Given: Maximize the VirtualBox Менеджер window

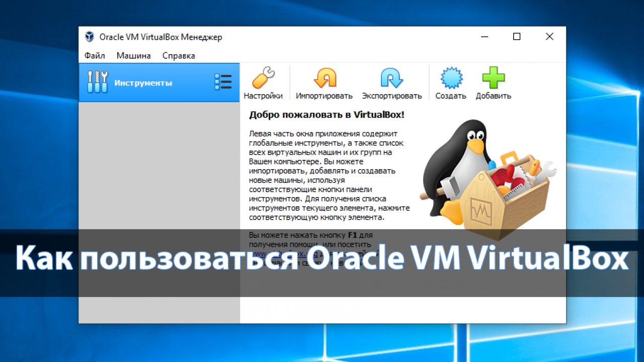Looking at the screenshot, I should tap(517, 37).
